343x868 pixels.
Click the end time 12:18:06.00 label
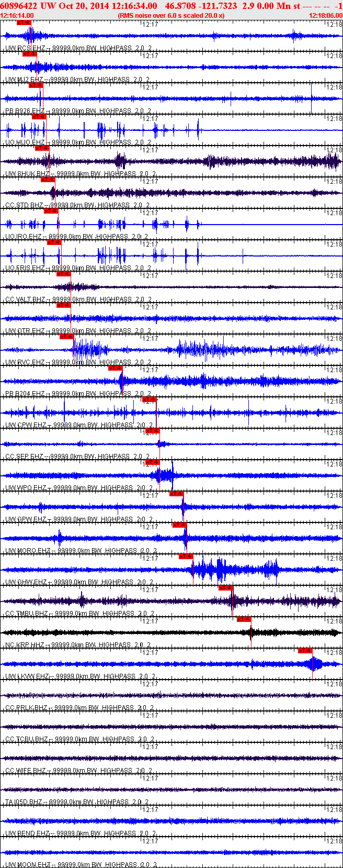326,16
